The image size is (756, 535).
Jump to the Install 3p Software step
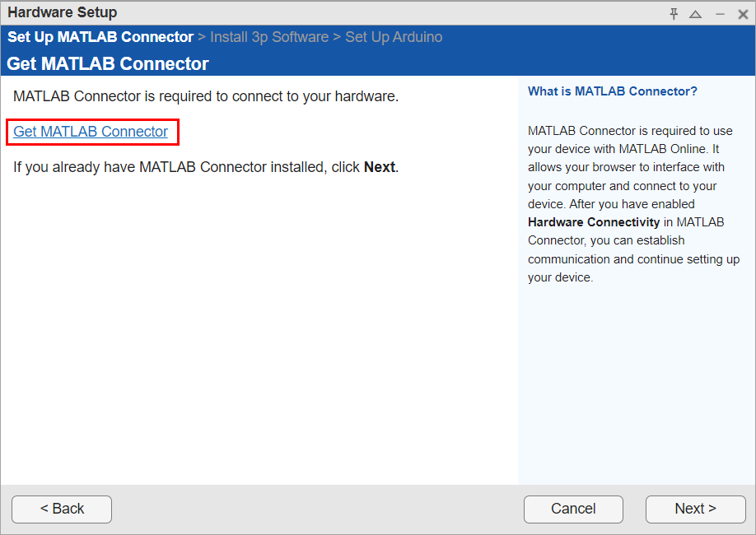tap(269, 37)
